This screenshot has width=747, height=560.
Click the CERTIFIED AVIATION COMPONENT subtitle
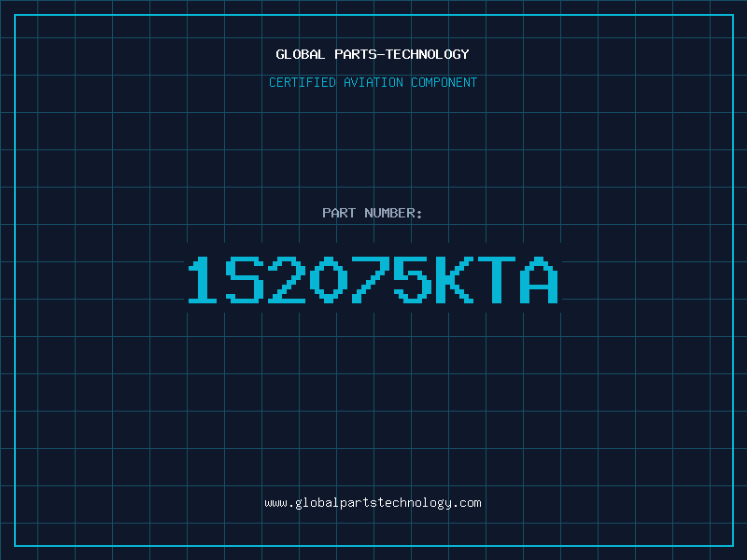(x=373, y=82)
